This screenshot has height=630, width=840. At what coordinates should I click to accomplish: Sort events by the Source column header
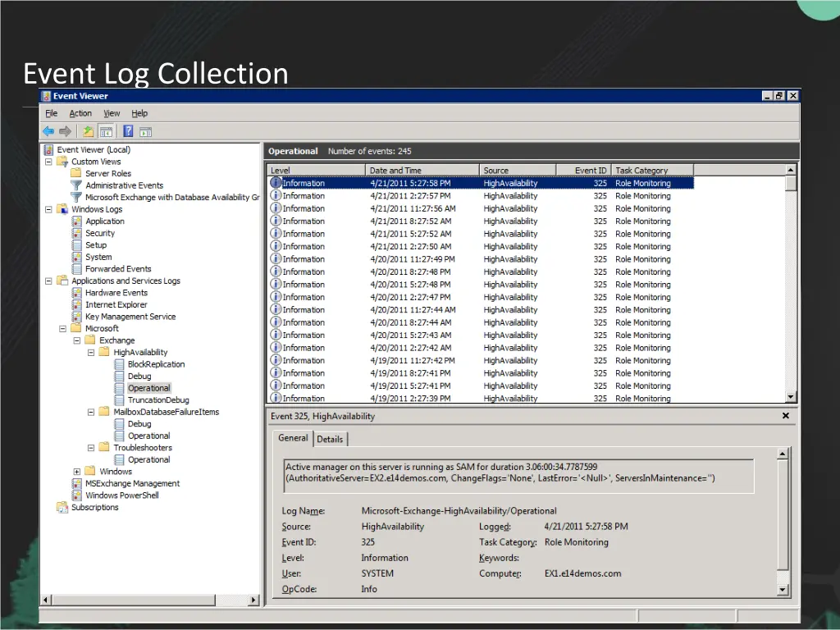tap(518, 171)
